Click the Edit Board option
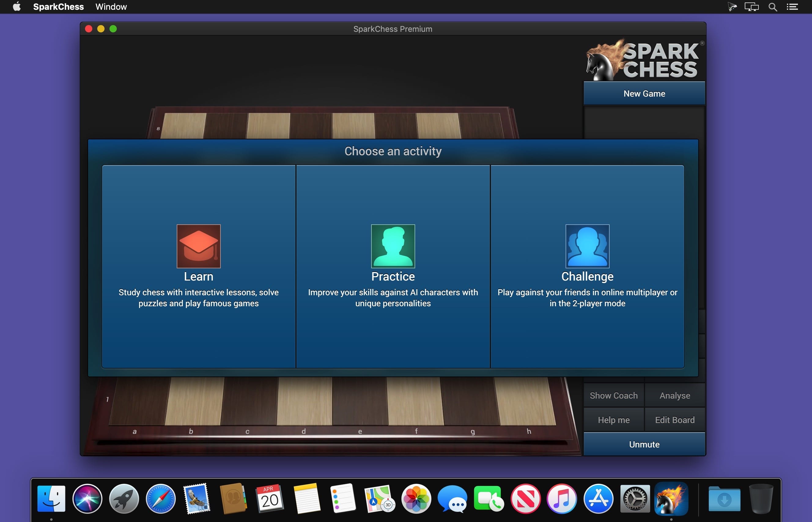The width and height of the screenshot is (812, 522). point(674,420)
